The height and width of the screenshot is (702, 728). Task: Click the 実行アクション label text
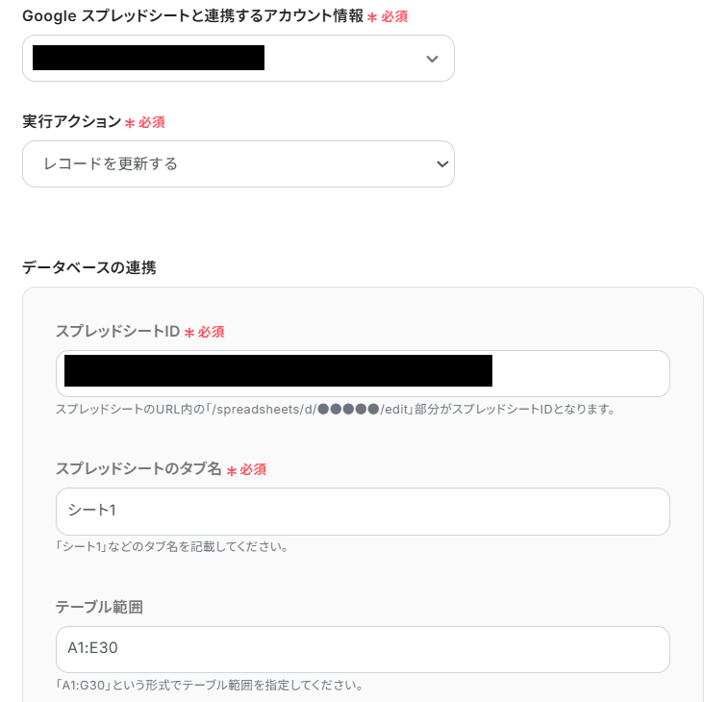[72, 122]
